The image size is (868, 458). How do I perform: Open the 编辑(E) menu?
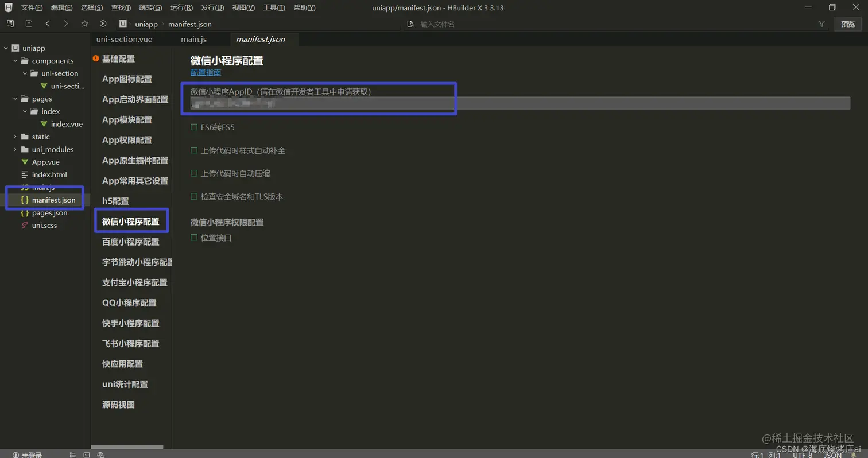click(x=61, y=7)
